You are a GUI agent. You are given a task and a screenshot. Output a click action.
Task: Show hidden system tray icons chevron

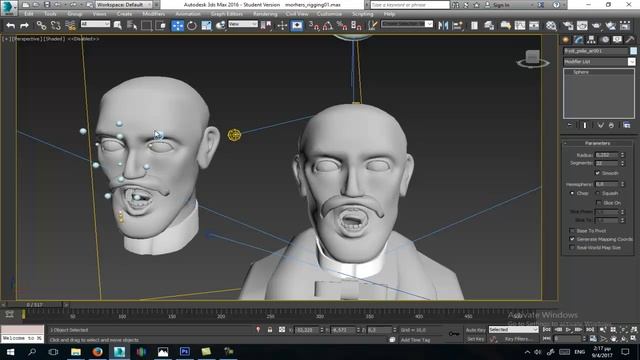coord(527,352)
